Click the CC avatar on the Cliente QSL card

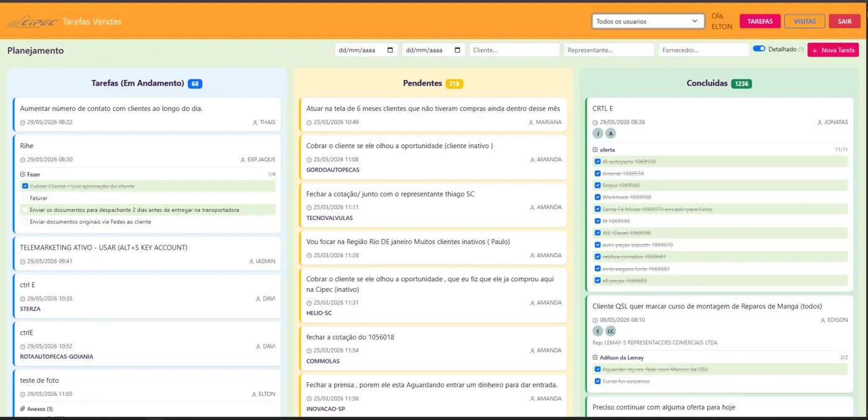[x=611, y=331]
